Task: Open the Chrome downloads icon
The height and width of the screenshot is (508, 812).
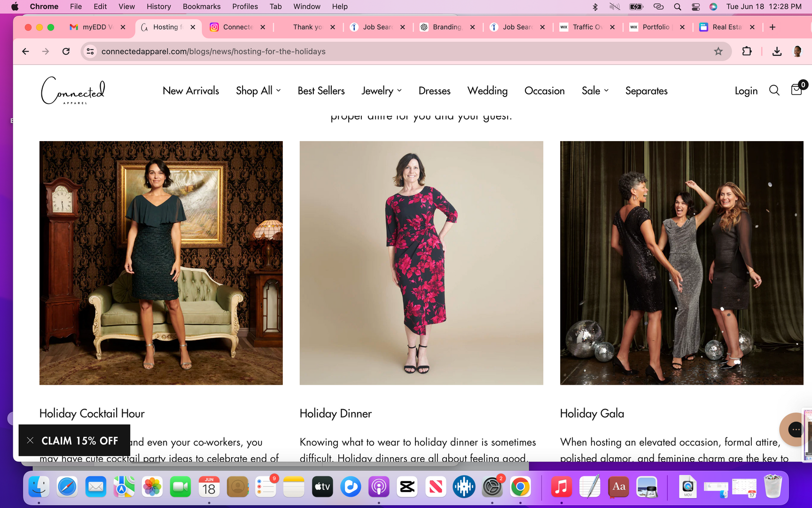Action: (777, 51)
